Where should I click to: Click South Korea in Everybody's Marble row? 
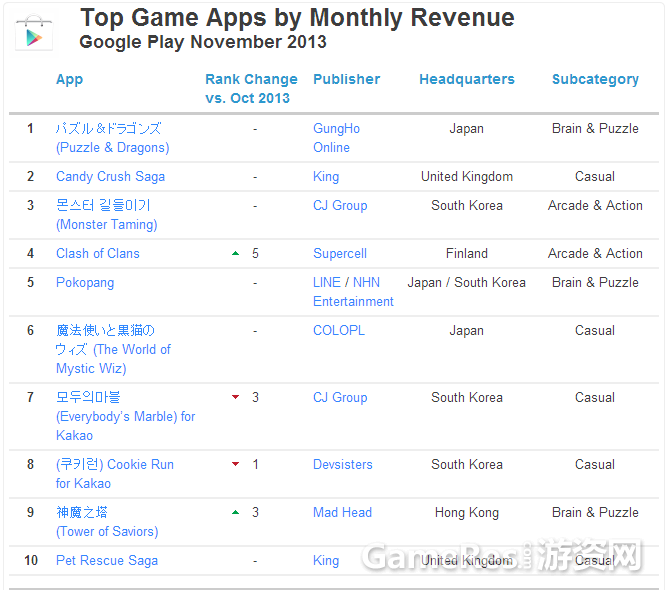[467, 397]
